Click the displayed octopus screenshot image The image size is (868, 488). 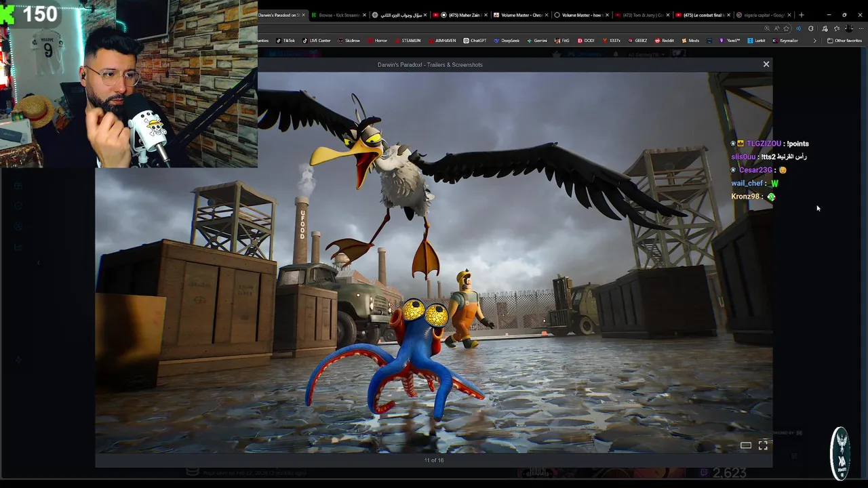pos(434,262)
